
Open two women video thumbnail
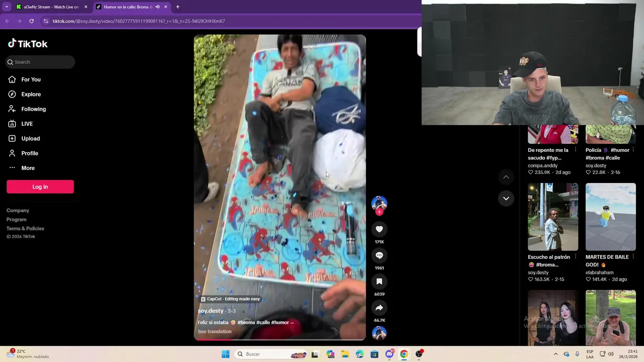553,318
